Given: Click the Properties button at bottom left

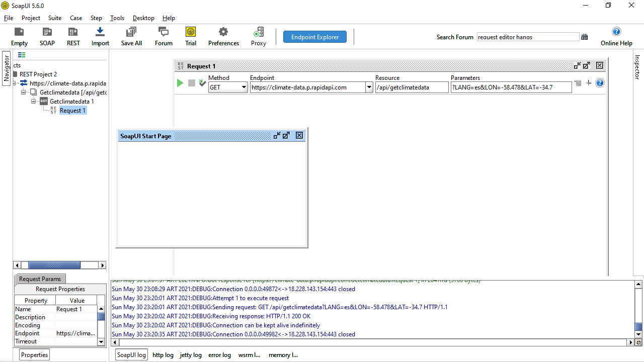Looking at the screenshot, I should coord(34,355).
